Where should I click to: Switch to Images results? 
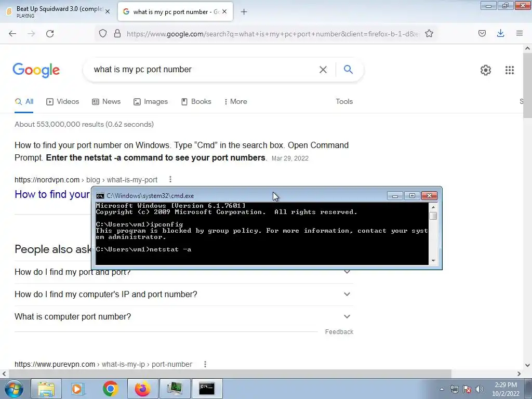pyautogui.click(x=151, y=101)
